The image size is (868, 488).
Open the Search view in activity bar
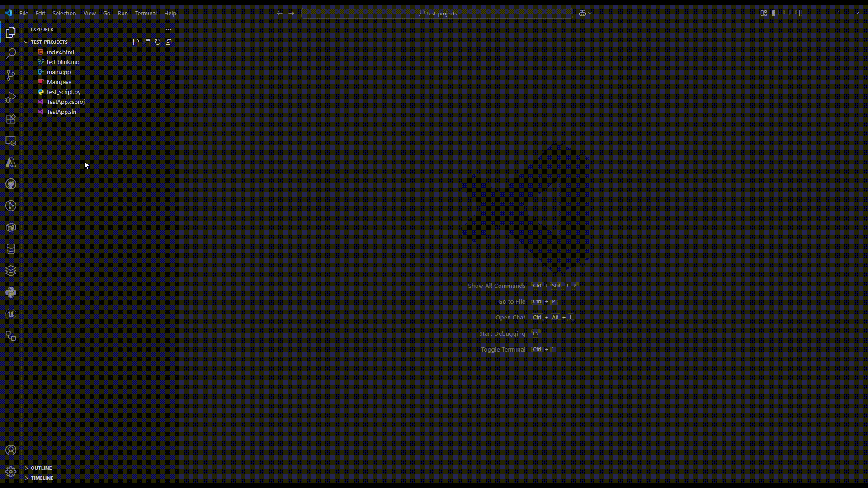[x=11, y=54]
